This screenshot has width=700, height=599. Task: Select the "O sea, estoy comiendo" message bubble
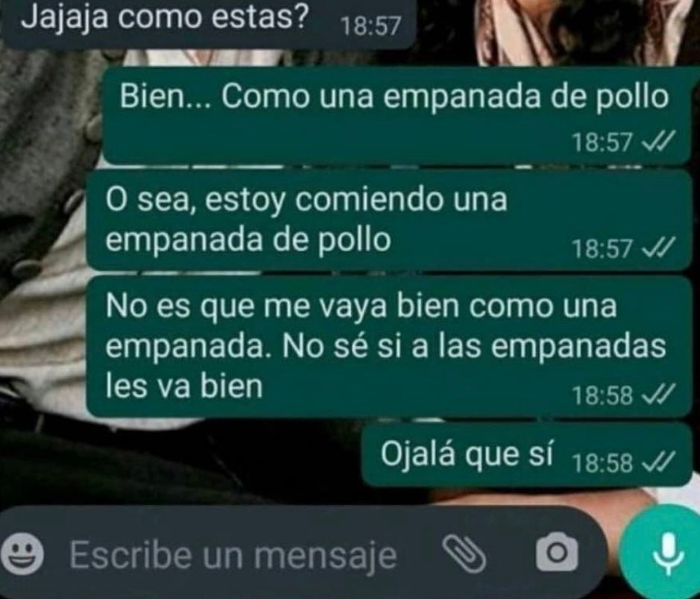(x=388, y=220)
